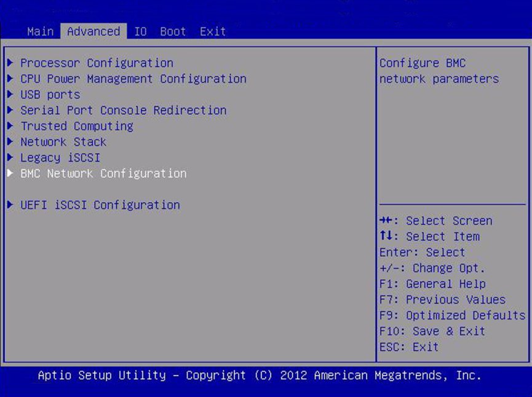This screenshot has height=397, width=532.
Task: Click the 'ESC: Exit' hint
Action: pos(409,347)
